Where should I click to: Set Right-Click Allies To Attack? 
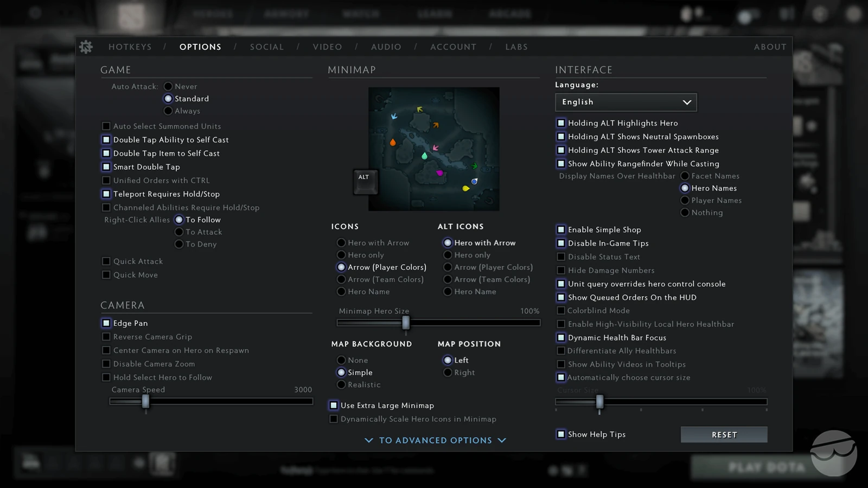[179, 232]
